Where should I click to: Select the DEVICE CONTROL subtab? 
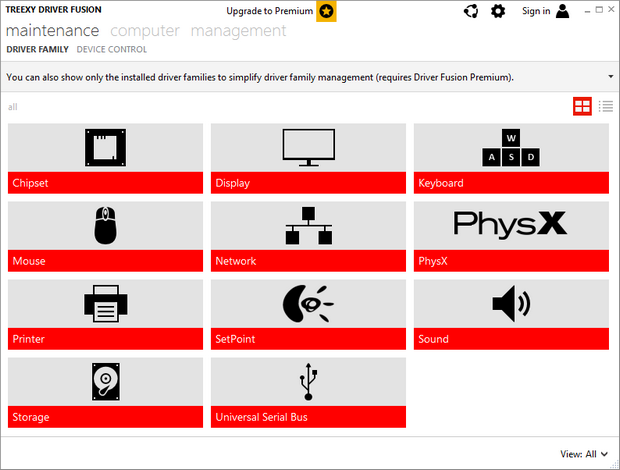112,49
